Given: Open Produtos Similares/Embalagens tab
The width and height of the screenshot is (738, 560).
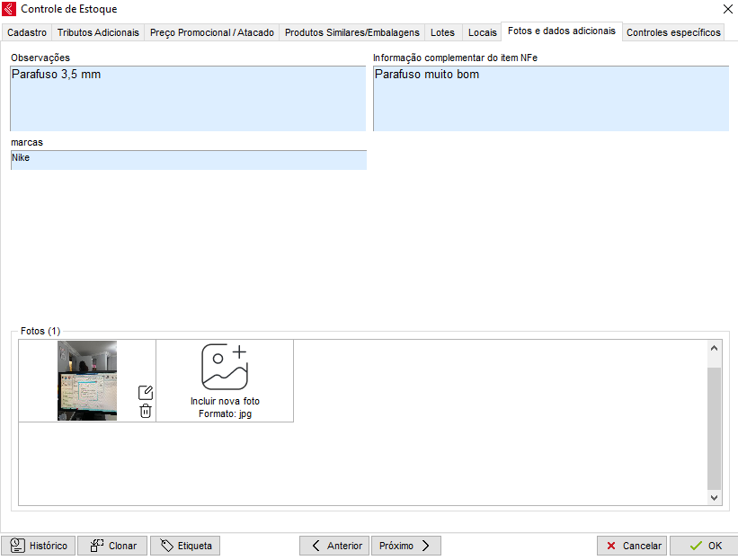Looking at the screenshot, I should (351, 32).
